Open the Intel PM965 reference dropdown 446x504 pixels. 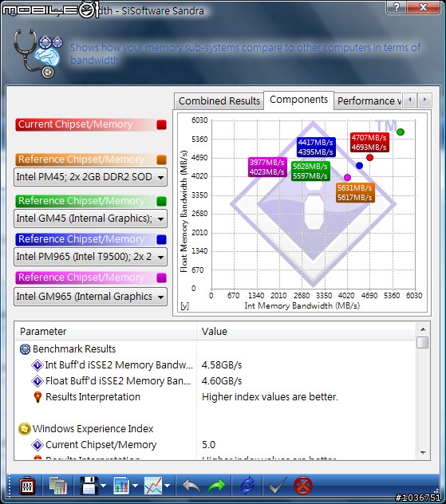coord(90,257)
